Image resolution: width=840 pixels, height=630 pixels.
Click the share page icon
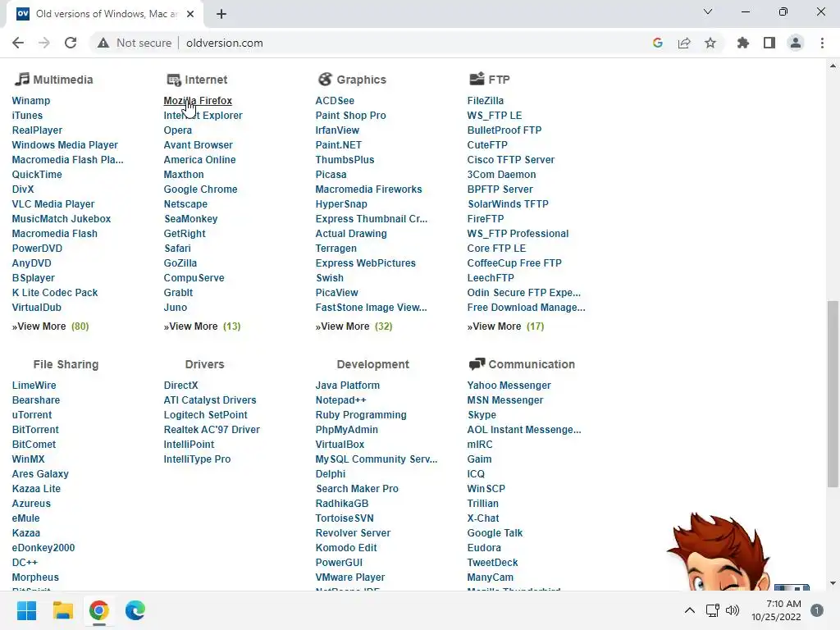tap(684, 43)
